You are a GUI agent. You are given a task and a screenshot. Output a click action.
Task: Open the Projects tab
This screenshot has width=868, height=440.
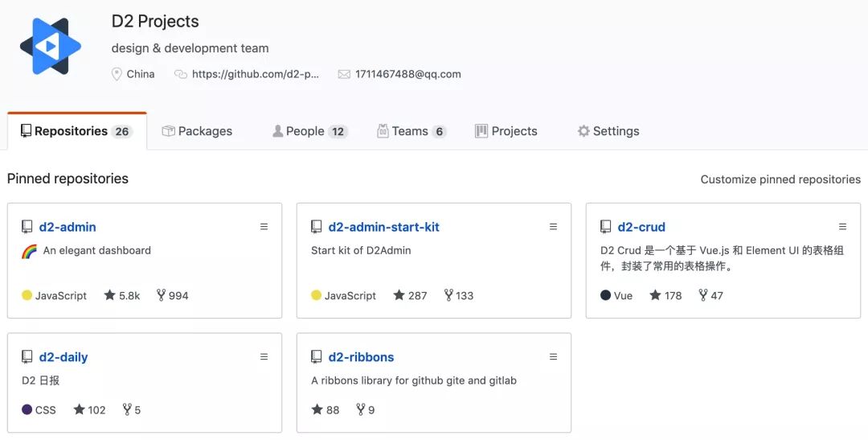506,131
